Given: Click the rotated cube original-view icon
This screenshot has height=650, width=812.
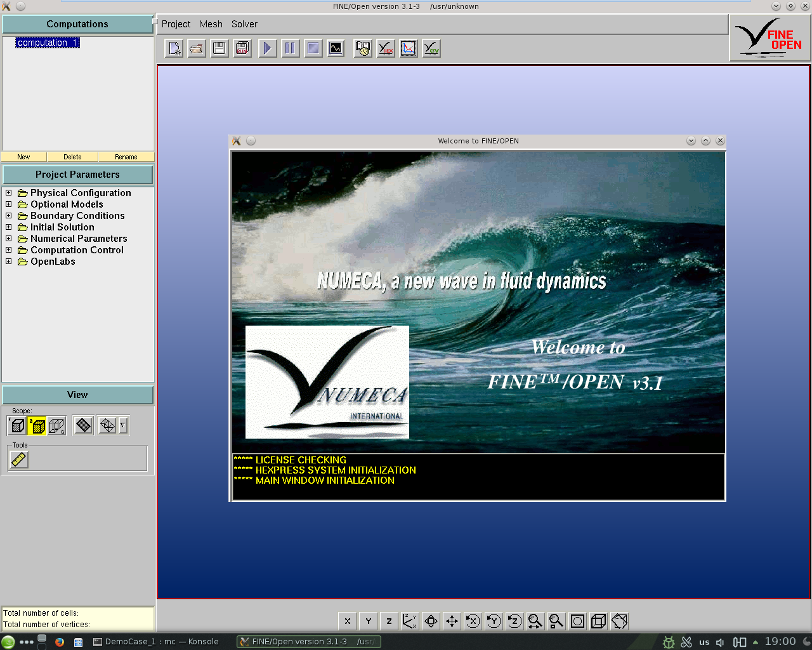Looking at the screenshot, I should pyautogui.click(x=620, y=621).
